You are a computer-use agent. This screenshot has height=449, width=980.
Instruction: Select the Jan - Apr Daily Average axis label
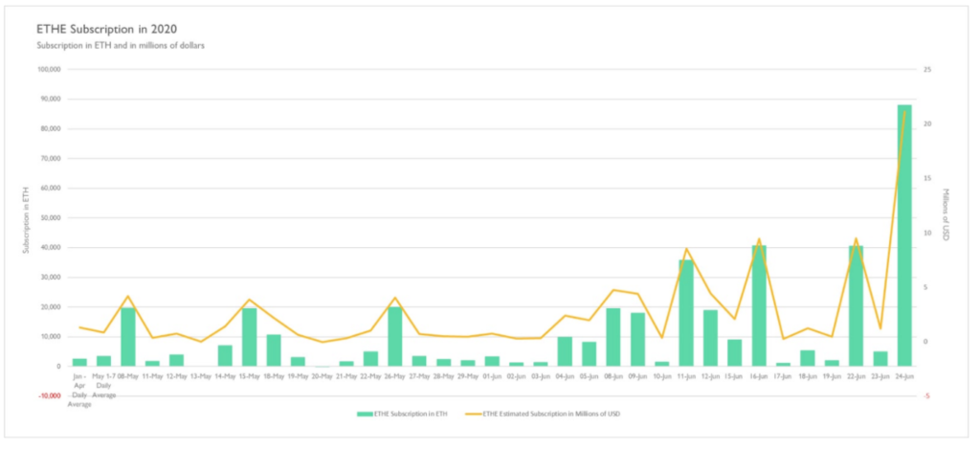point(79,391)
